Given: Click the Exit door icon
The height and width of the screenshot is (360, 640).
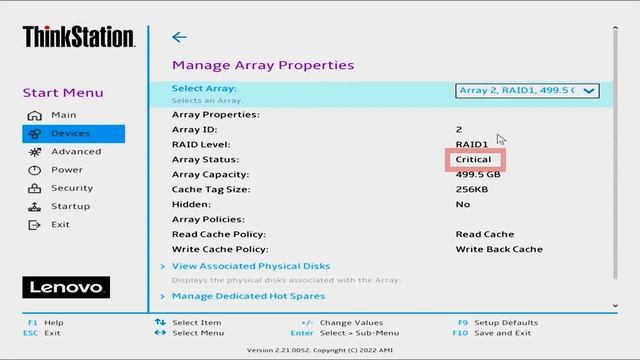Looking at the screenshot, I should point(34,225).
